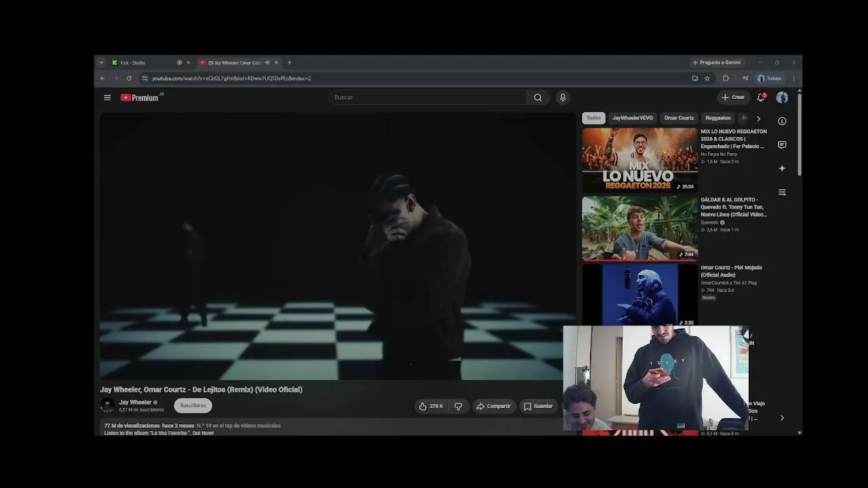Screen dimensions: 868x488
Task: Open the browser extensions puzzle icon
Action: pyautogui.click(x=726, y=79)
